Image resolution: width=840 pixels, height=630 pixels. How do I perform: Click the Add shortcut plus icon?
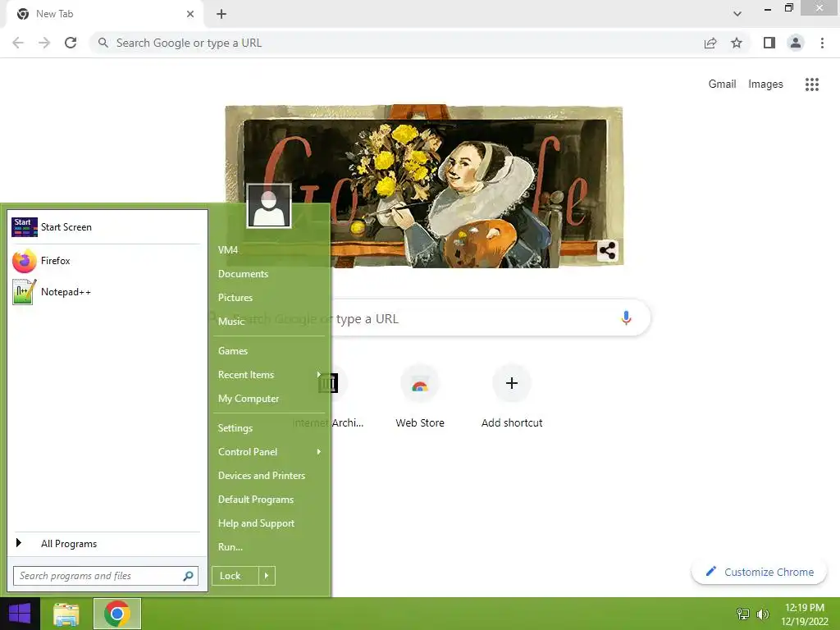tap(512, 383)
